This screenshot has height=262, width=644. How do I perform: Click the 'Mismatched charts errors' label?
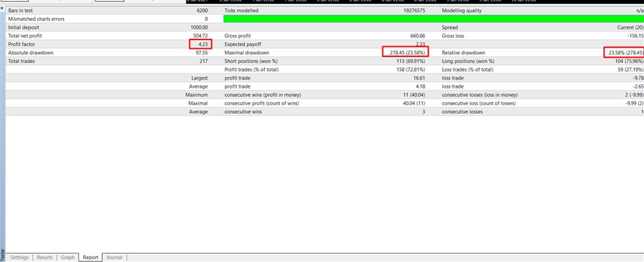coord(36,19)
